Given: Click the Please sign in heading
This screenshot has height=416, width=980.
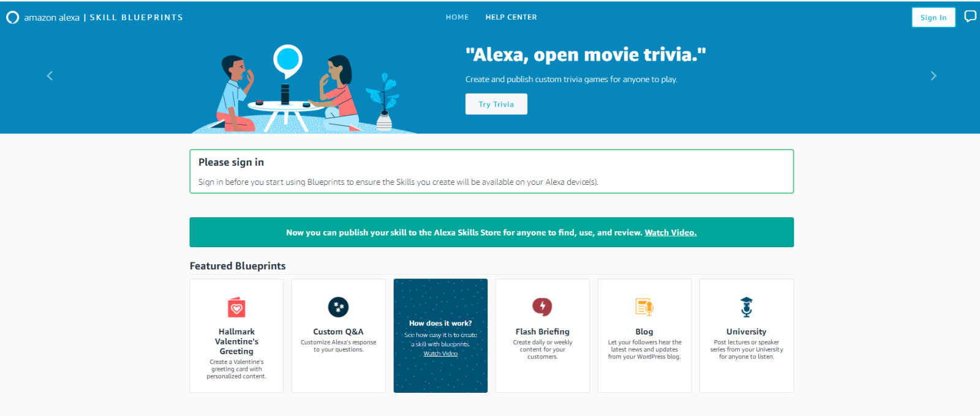Looking at the screenshot, I should click(x=231, y=162).
